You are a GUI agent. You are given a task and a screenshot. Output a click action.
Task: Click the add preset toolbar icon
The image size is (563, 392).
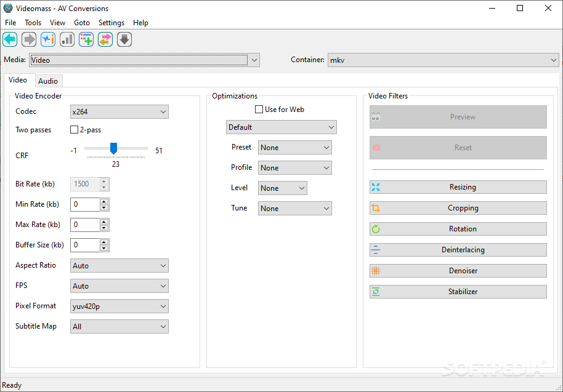pos(86,39)
